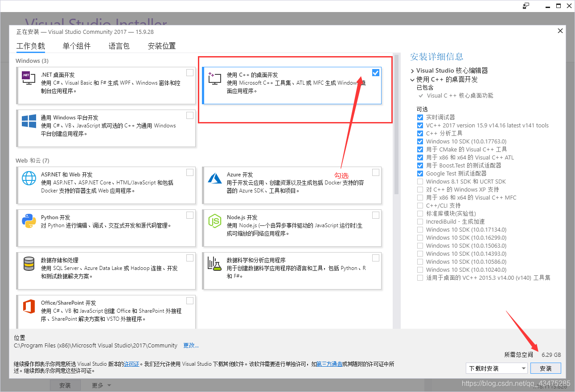Check the .NET 桌面开发 workload checkbox
This screenshot has width=575, height=392.
(190, 73)
